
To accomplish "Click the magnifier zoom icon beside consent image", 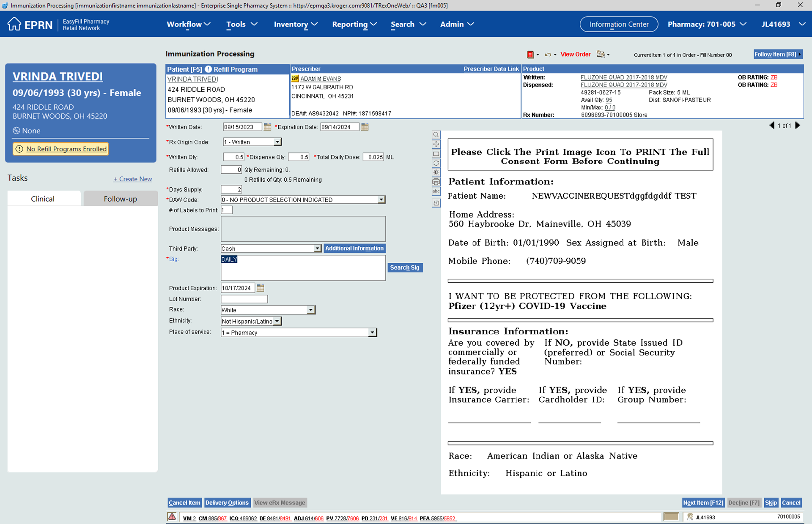I will pos(436,135).
